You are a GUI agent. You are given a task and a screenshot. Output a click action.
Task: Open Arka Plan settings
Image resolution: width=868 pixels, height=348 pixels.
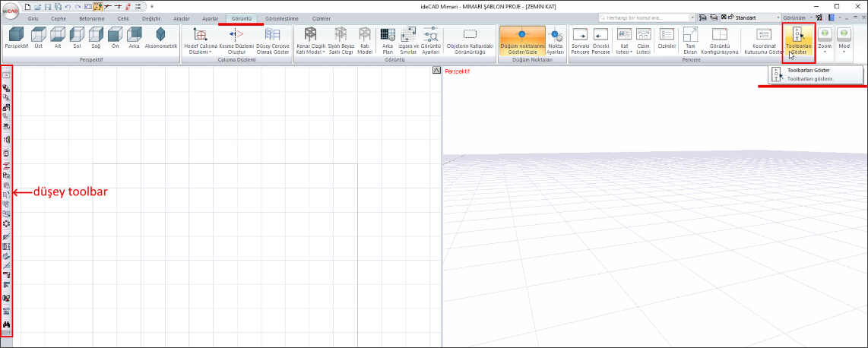pyautogui.click(x=387, y=35)
